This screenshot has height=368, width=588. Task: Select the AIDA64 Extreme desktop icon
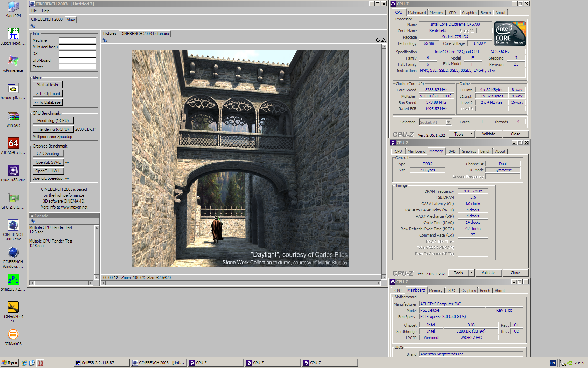coord(13,146)
